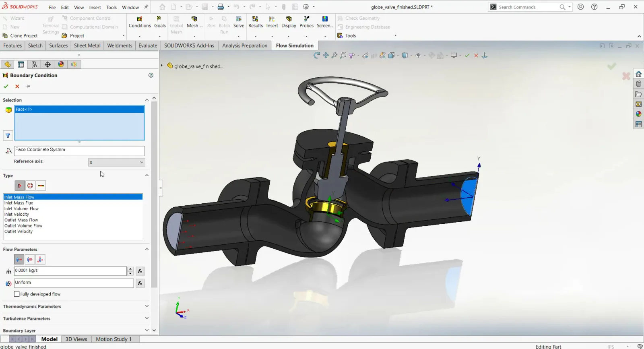This screenshot has height=349, width=644.
Task: Open the Goals tool
Action: click(x=160, y=22)
